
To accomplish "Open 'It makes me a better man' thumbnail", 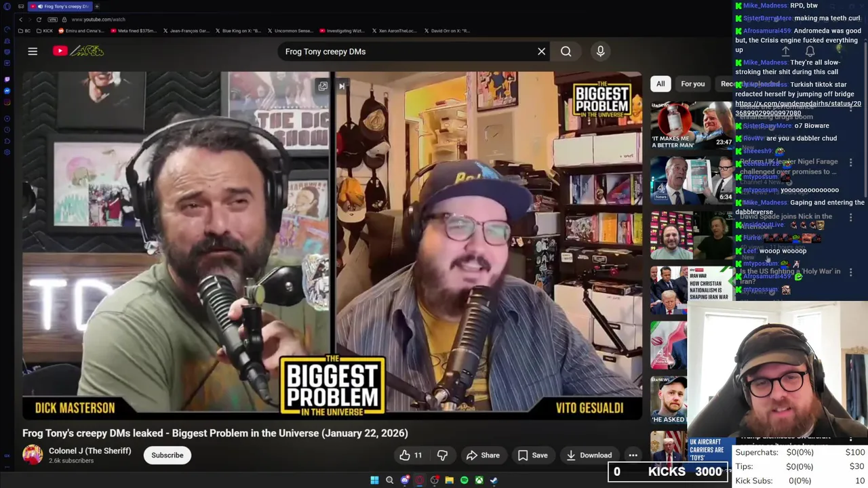I will pos(692,125).
